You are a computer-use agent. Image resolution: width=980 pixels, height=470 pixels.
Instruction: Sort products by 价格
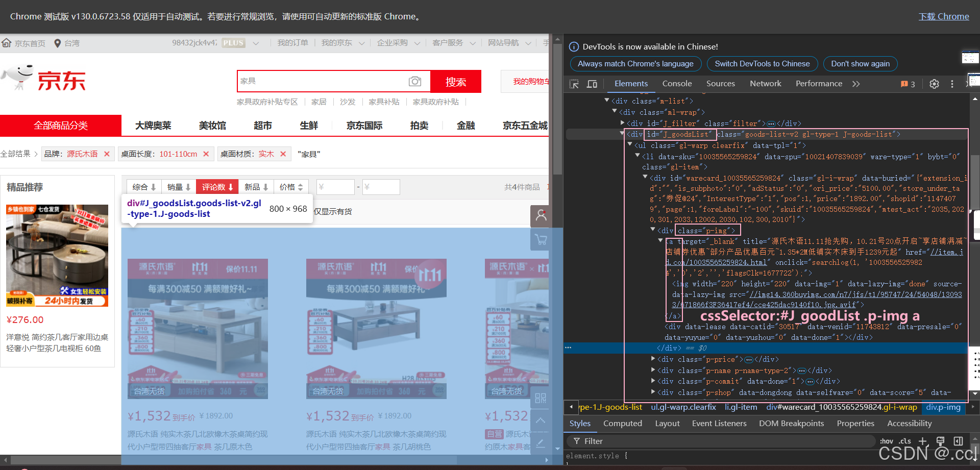click(x=291, y=187)
